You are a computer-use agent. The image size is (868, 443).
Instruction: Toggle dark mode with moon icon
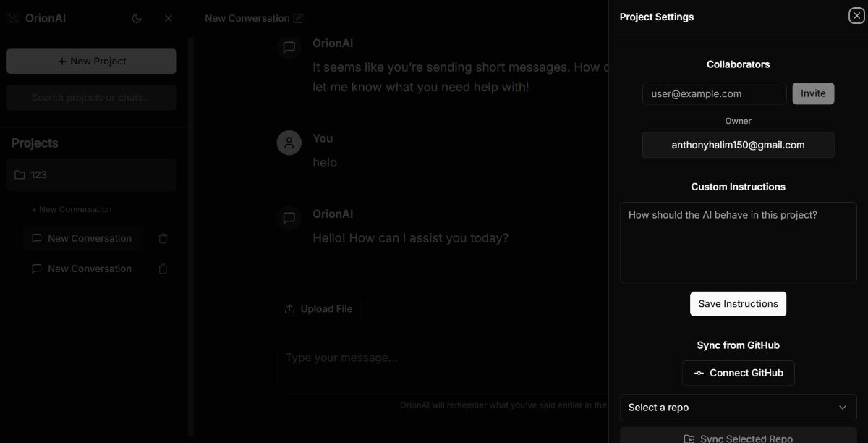[137, 19]
